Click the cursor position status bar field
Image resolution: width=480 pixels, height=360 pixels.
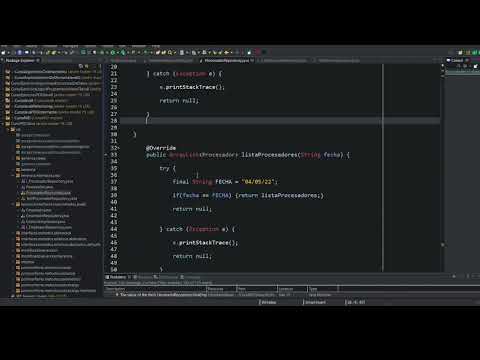pyautogui.click(x=356, y=302)
